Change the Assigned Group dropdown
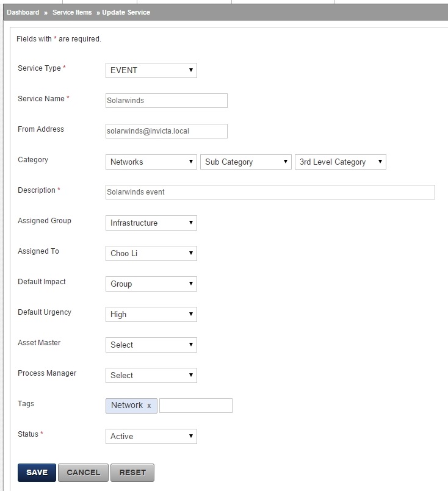The width and height of the screenshot is (448, 491). [x=151, y=223]
